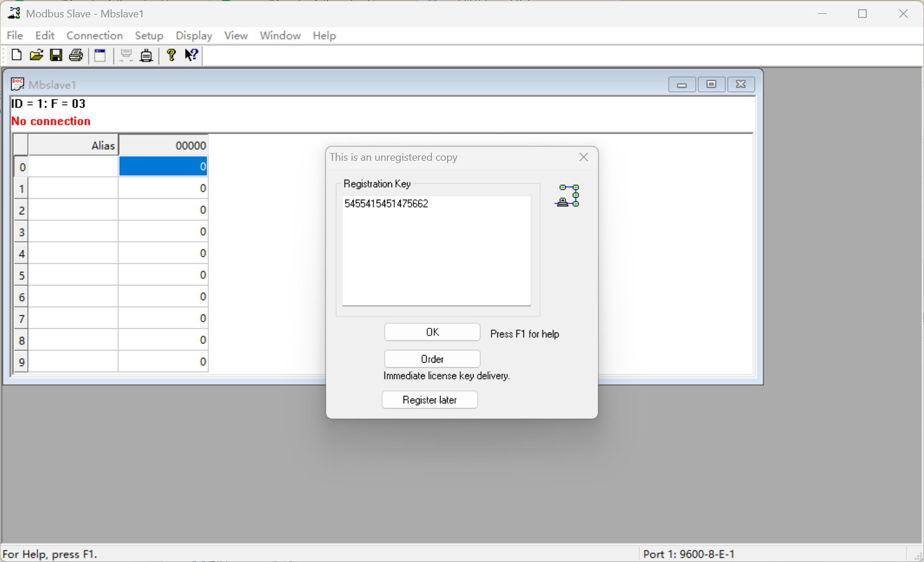This screenshot has width=924, height=562.
Task: Click the Modbus Slave app icon in title bar
Action: (14, 13)
